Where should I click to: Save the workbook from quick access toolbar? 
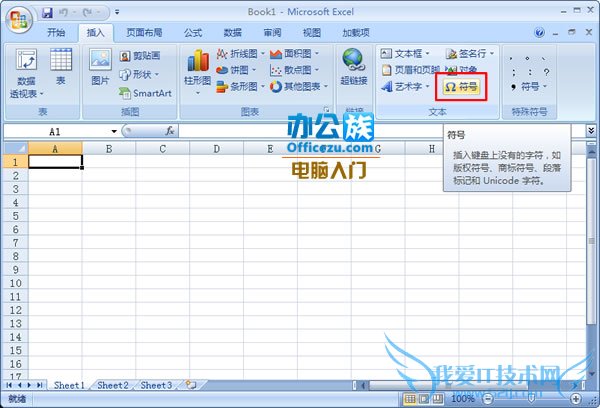[47, 13]
